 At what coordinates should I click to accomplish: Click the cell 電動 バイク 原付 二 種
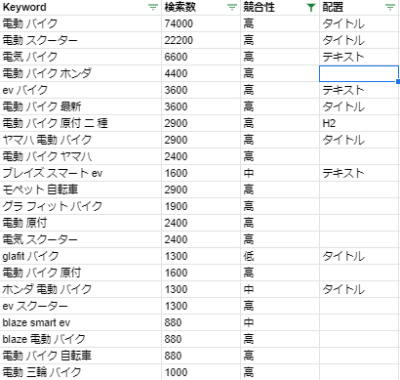tap(81, 123)
